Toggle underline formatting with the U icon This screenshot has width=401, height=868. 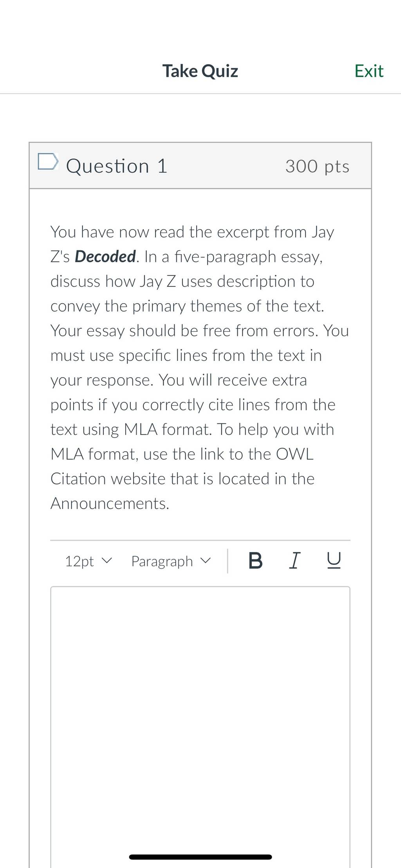[x=334, y=561]
